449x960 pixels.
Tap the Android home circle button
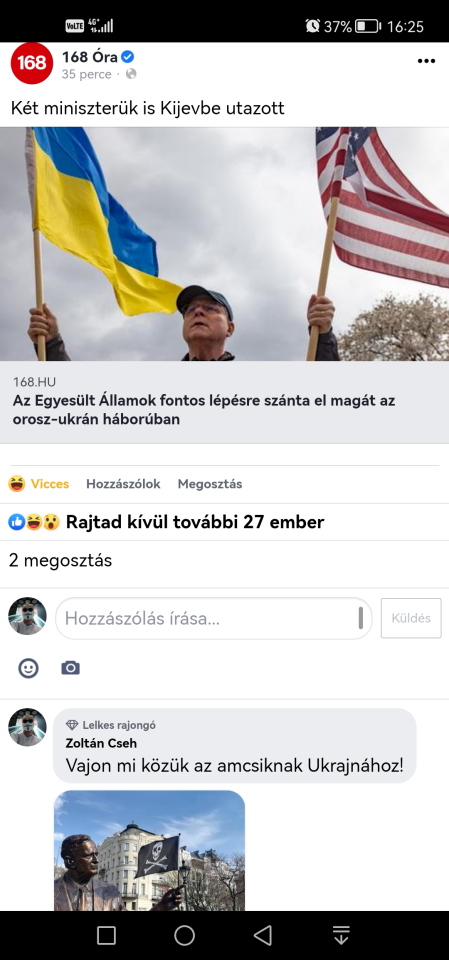[184, 935]
